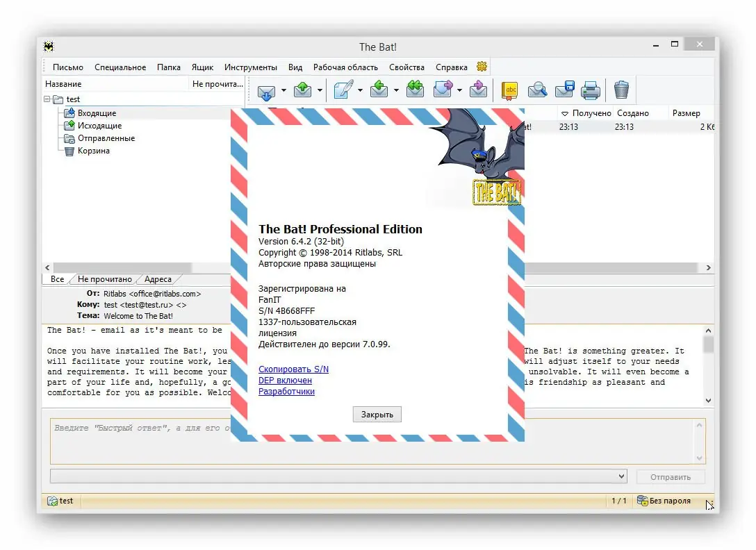Click the Reply to all double-arrow icon

pos(415,90)
